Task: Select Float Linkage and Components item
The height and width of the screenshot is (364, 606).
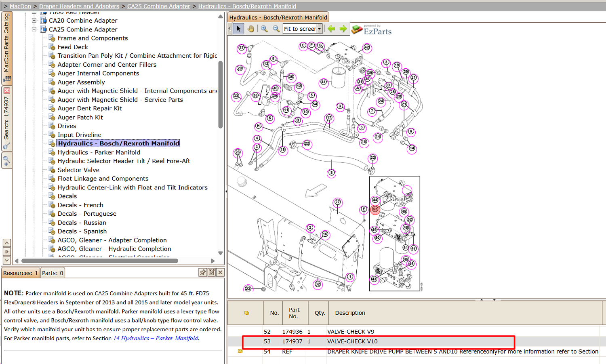Action: (103, 179)
